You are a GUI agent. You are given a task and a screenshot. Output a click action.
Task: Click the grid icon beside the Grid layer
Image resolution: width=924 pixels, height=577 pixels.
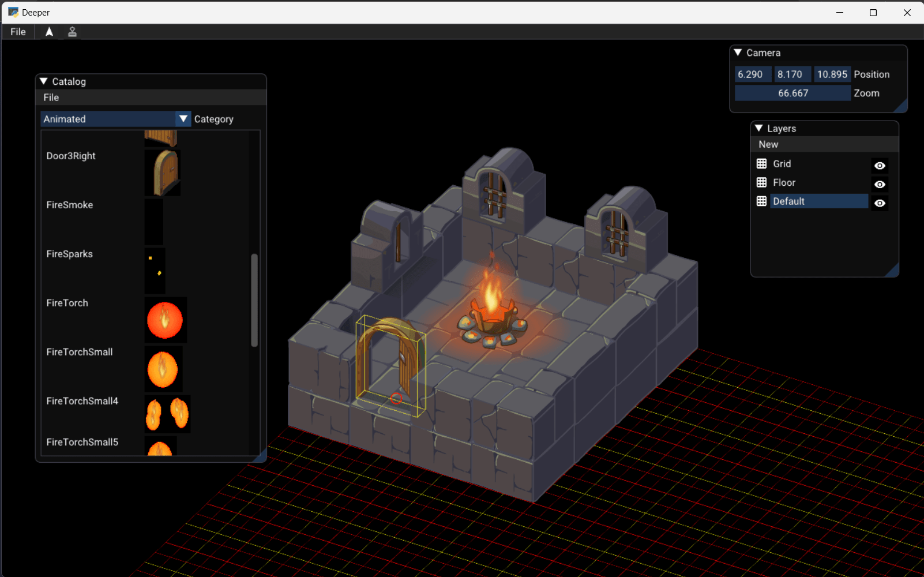click(x=761, y=164)
